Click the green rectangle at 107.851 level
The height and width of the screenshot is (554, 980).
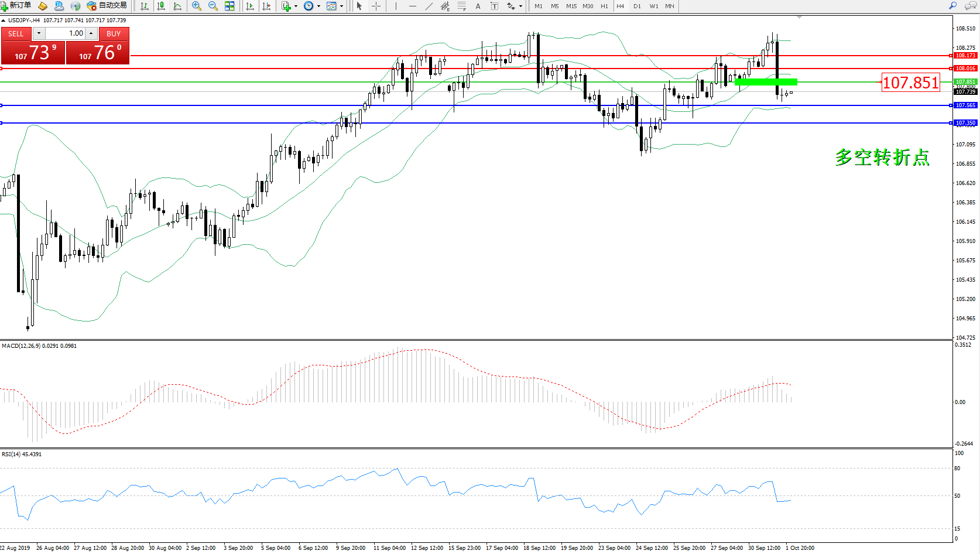766,82
